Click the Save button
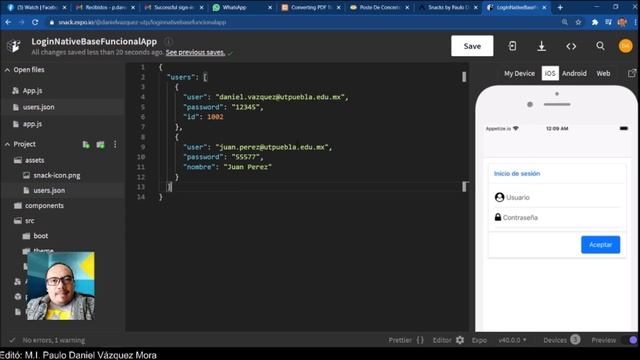The height and width of the screenshot is (360, 640). (472, 46)
